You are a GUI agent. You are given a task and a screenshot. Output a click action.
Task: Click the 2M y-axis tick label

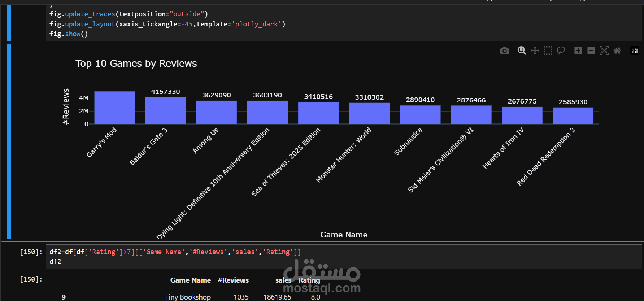point(84,111)
